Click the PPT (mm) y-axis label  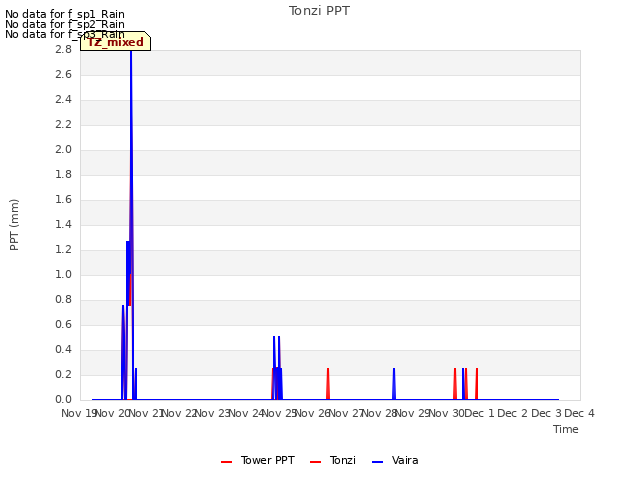[14, 224]
